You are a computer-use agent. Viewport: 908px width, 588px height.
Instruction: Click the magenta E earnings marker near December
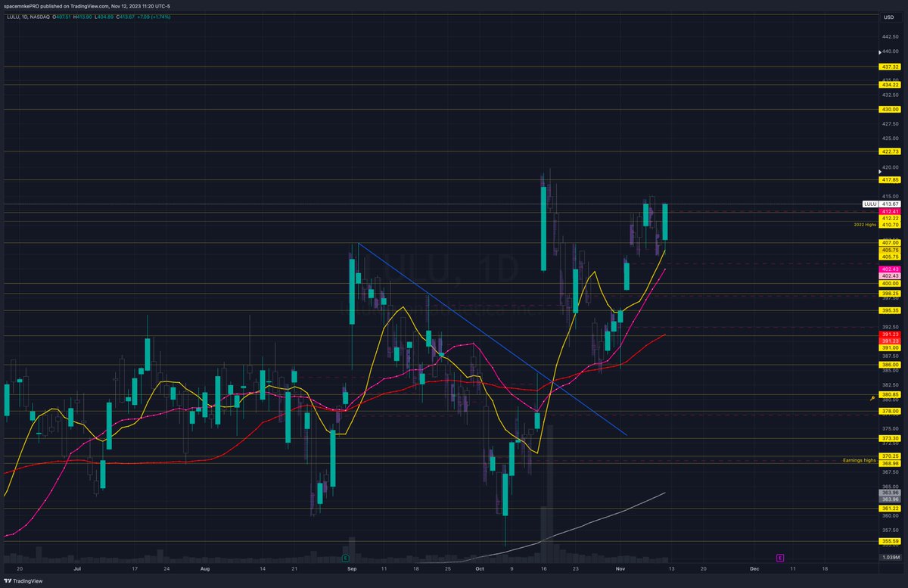coord(780,558)
